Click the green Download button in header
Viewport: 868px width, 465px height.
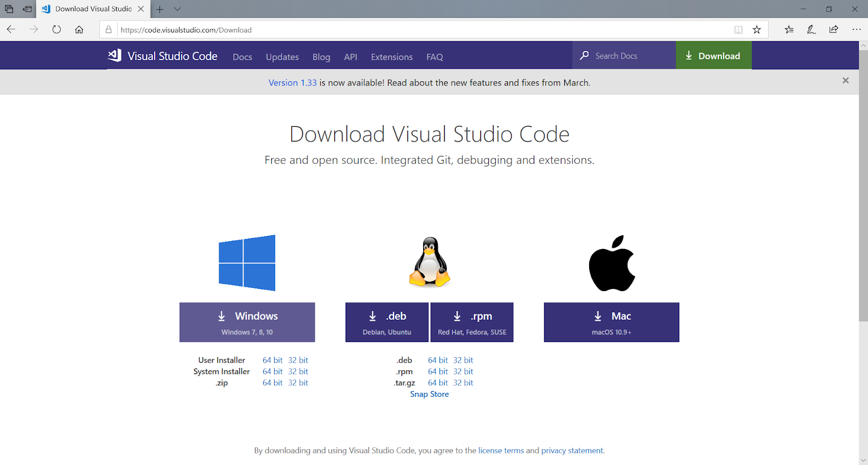coord(713,55)
